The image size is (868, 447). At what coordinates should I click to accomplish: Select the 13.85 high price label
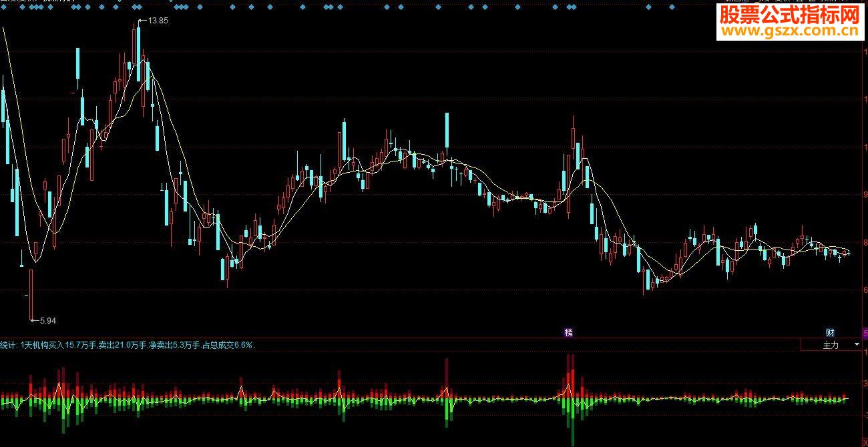(158, 21)
